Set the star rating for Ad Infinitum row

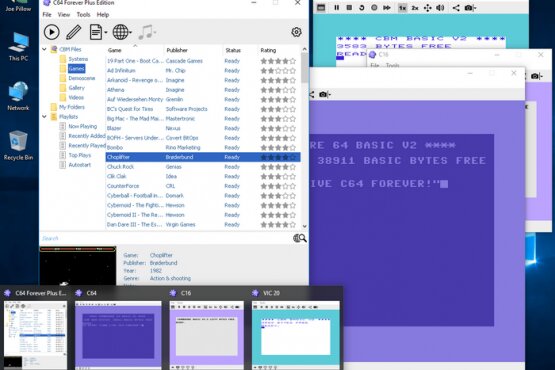coord(278,70)
